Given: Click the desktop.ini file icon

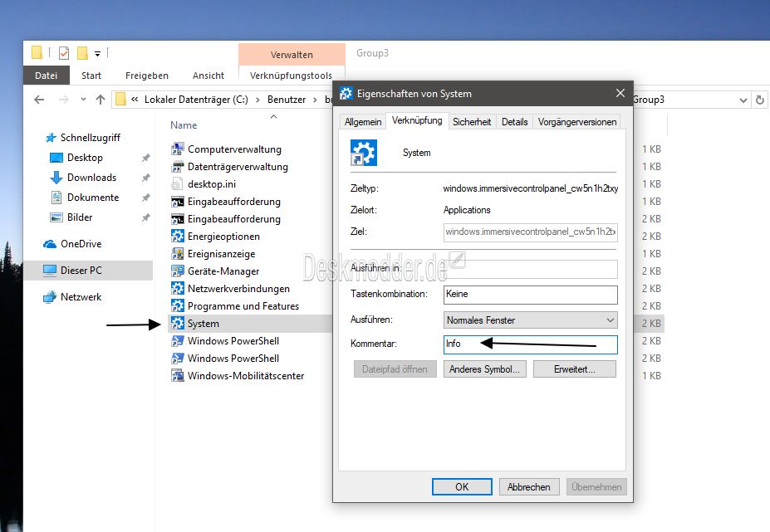Looking at the screenshot, I should pyautogui.click(x=177, y=184).
